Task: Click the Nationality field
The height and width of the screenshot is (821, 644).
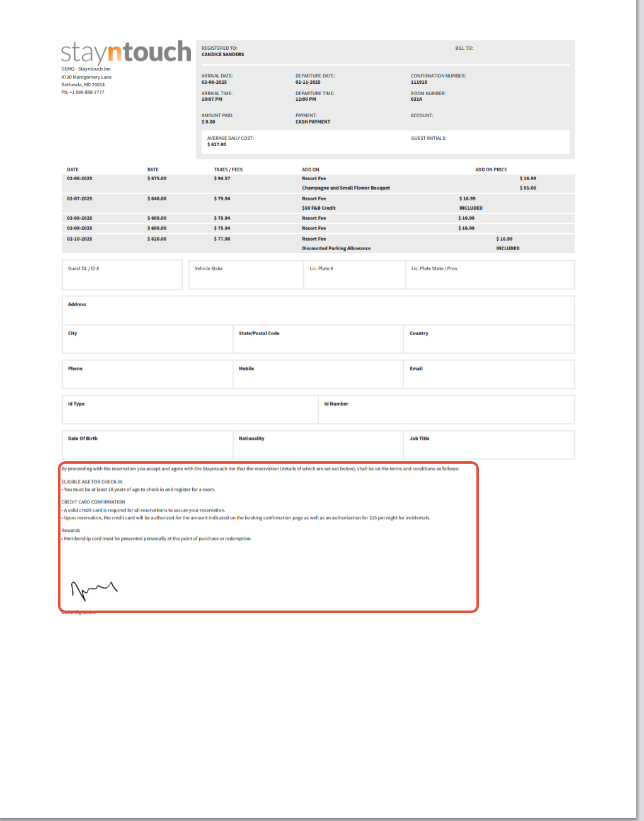Action: pos(318,445)
